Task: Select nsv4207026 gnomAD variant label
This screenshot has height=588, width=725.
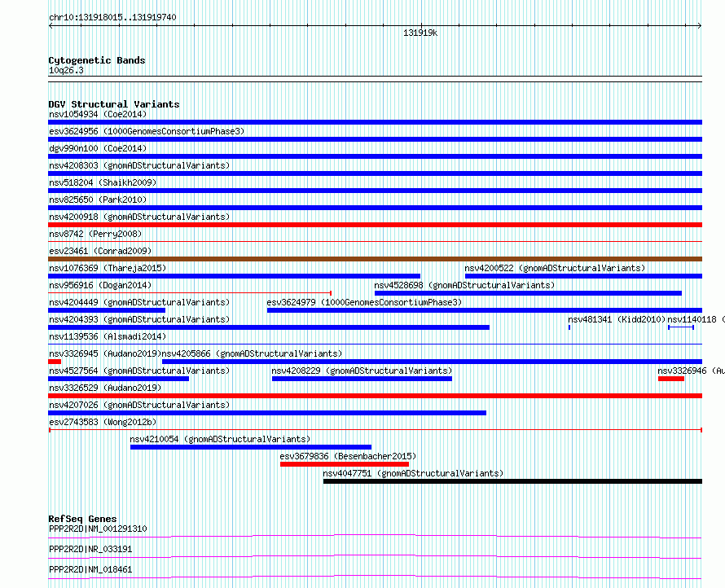Action: (139, 405)
